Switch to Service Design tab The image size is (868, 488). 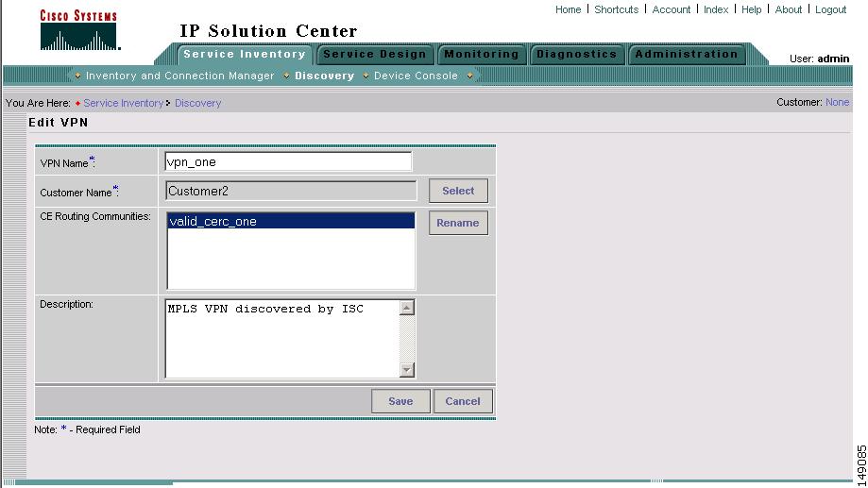click(x=375, y=54)
